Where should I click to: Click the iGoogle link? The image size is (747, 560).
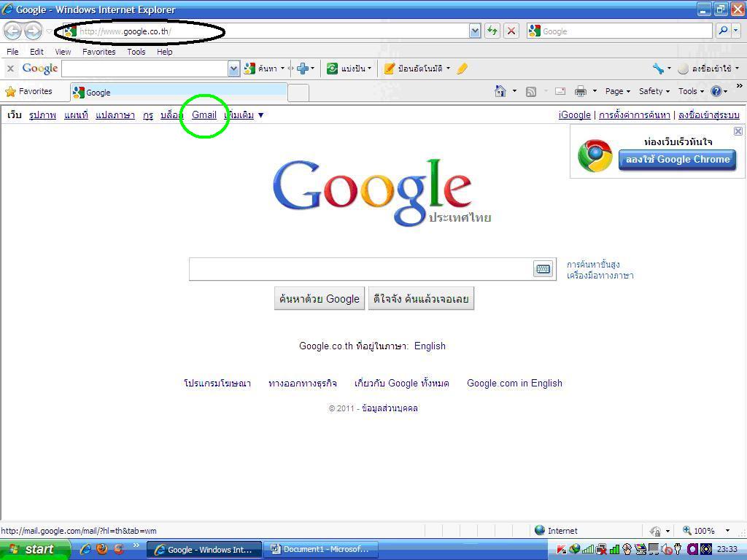click(575, 114)
